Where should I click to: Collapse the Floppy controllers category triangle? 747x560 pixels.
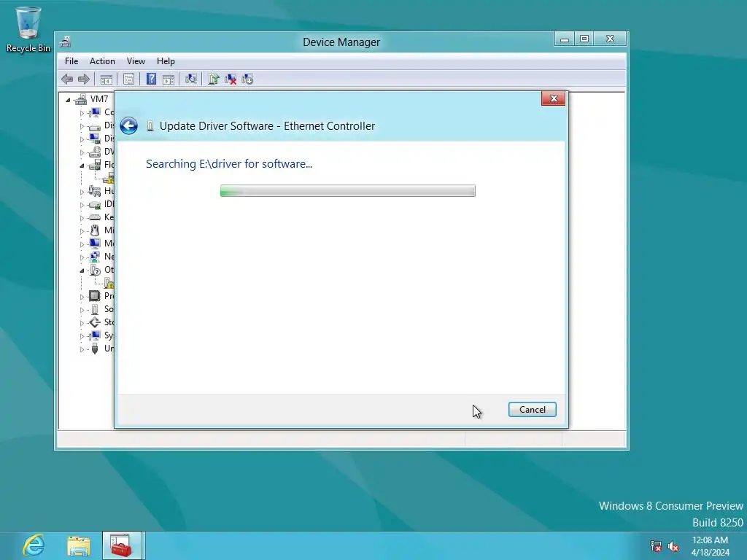point(82,166)
